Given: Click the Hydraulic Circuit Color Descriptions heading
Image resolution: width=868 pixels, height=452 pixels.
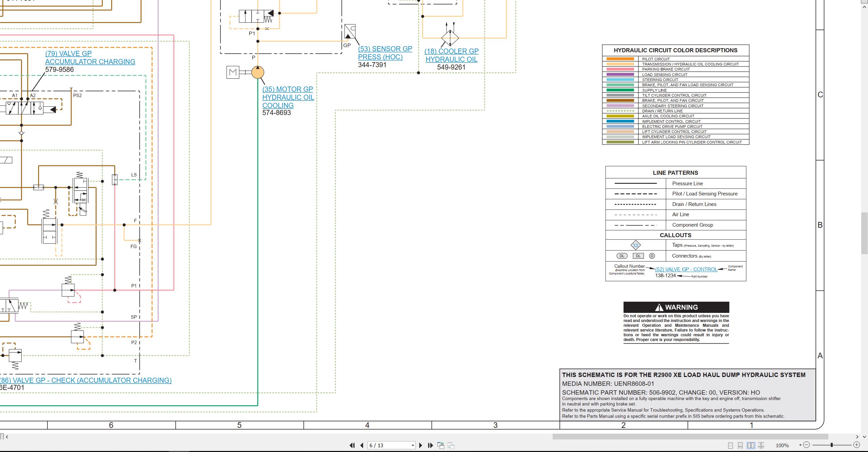Looking at the screenshot, I should click(675, 50).
